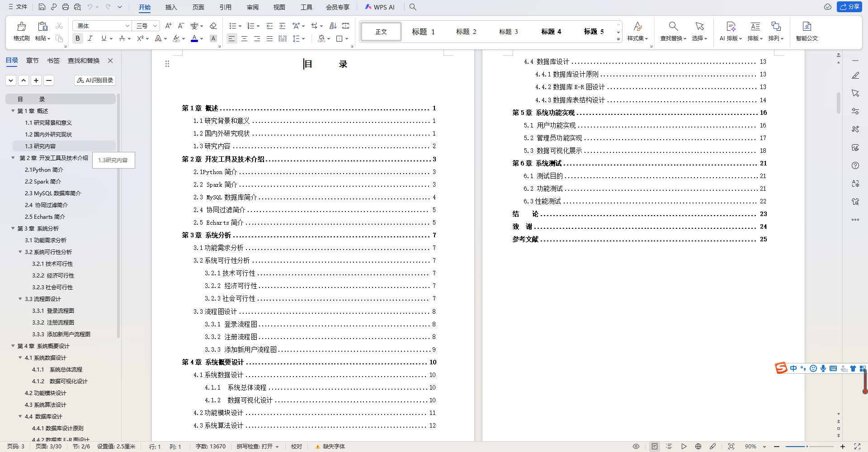Open the 审阅 (Review) ribbon tab
Viewport: 868px width, 452px height.
tap(252, 7)
